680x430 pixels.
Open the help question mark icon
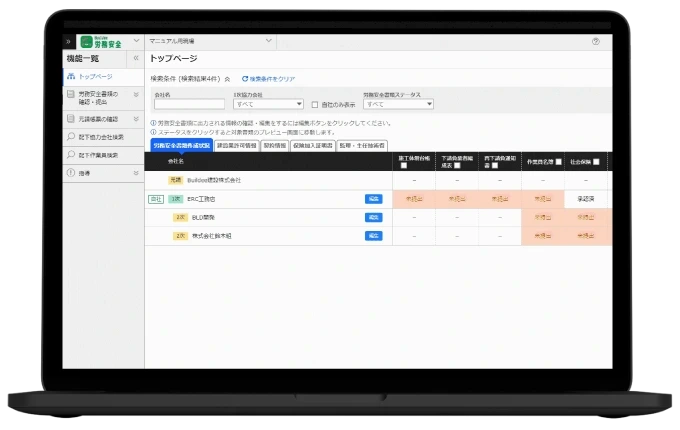(596, 41)
